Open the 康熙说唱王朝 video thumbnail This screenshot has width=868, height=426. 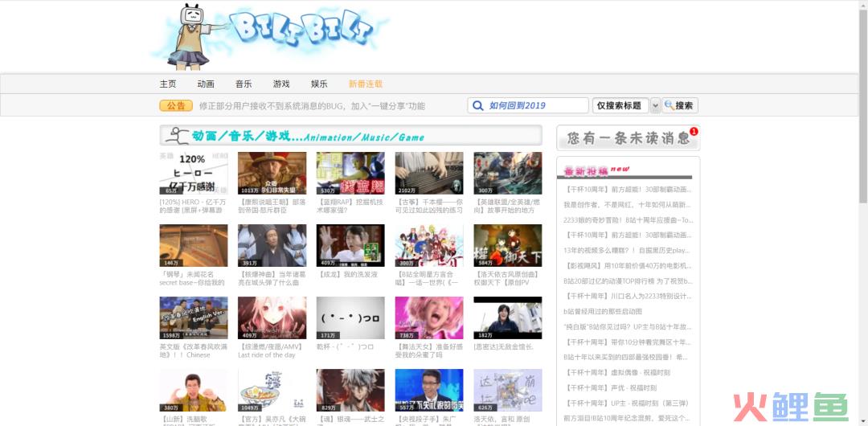(272, 174)
